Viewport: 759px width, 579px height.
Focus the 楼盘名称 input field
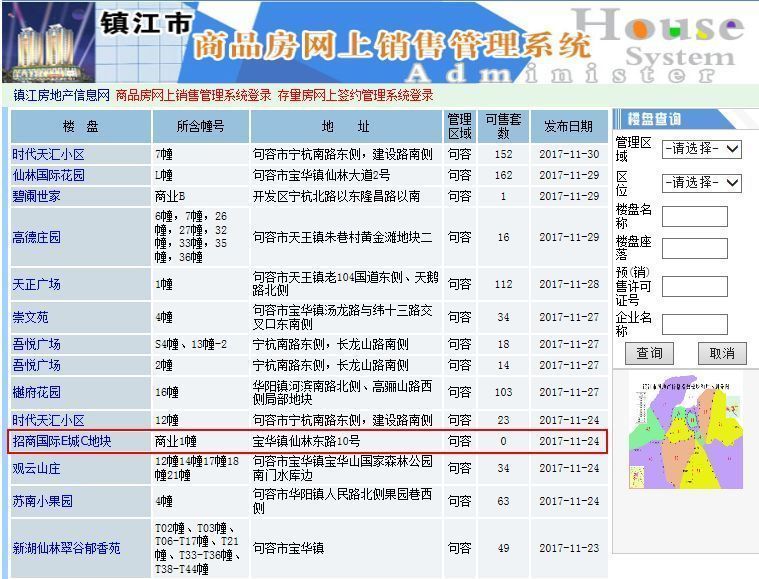(x=695, y=216)
